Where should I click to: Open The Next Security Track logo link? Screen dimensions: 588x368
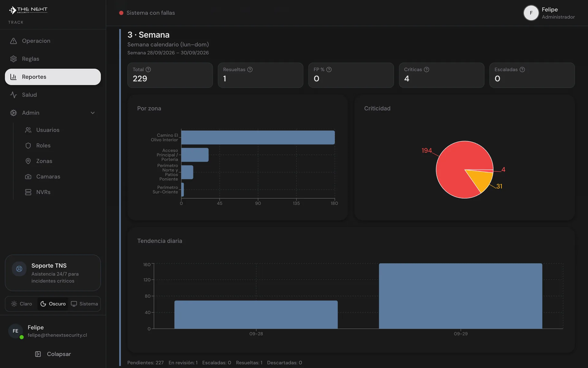pyautogui.click(x=28, y=10)
